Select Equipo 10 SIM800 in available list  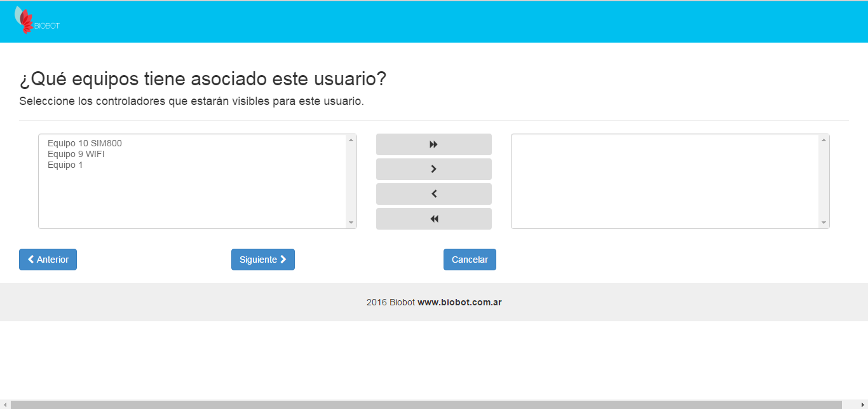click(x=85, y=143)
